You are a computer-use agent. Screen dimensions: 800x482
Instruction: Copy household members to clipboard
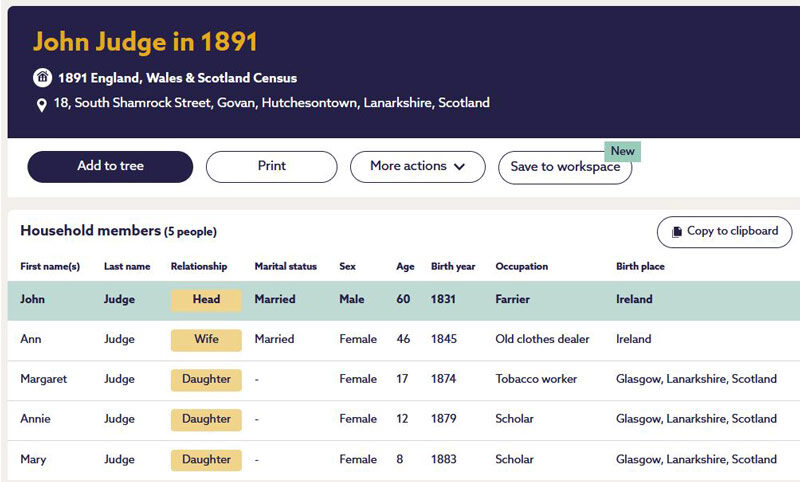point(724,232)
